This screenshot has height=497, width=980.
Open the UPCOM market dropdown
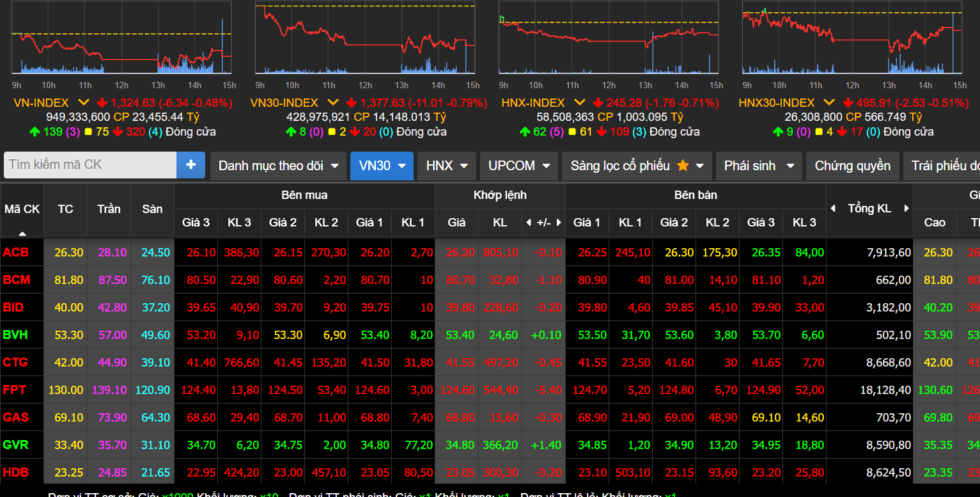point(518,166)
